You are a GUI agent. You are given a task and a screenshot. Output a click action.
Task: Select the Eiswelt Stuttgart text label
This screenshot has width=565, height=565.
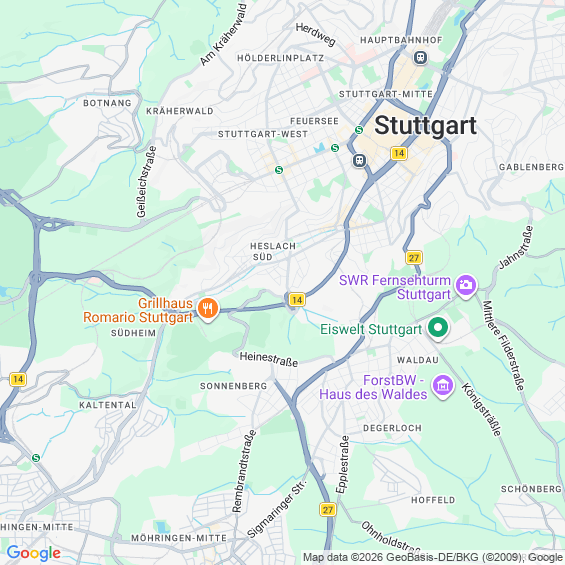tap(371, 329)
